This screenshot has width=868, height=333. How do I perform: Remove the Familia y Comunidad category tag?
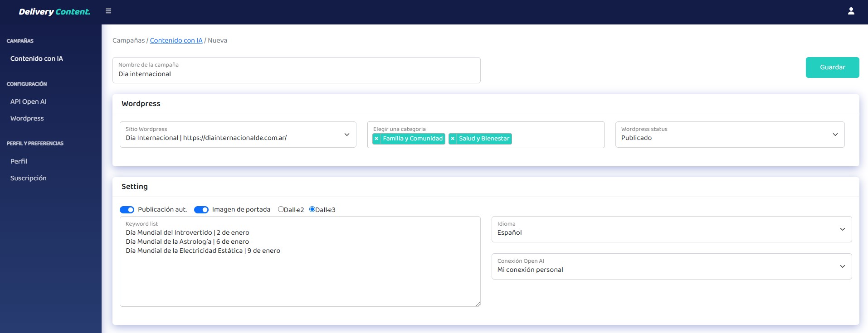click(x=376, y=139)
